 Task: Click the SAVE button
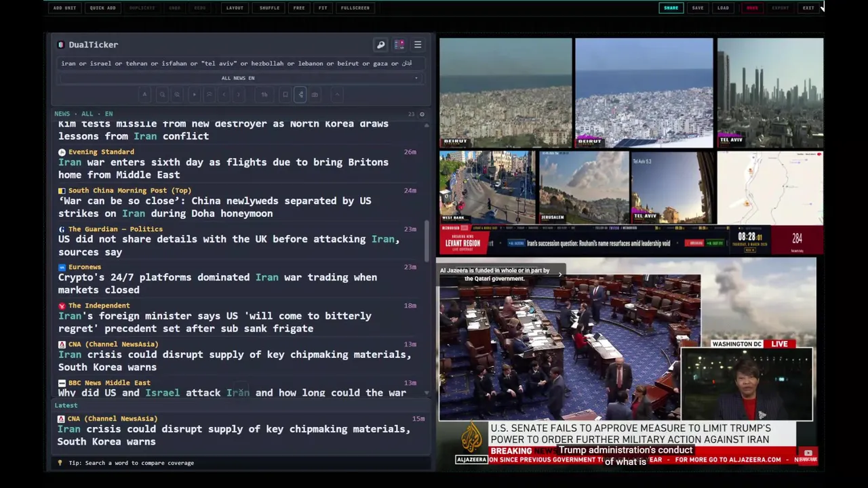(x=698, y=8)
